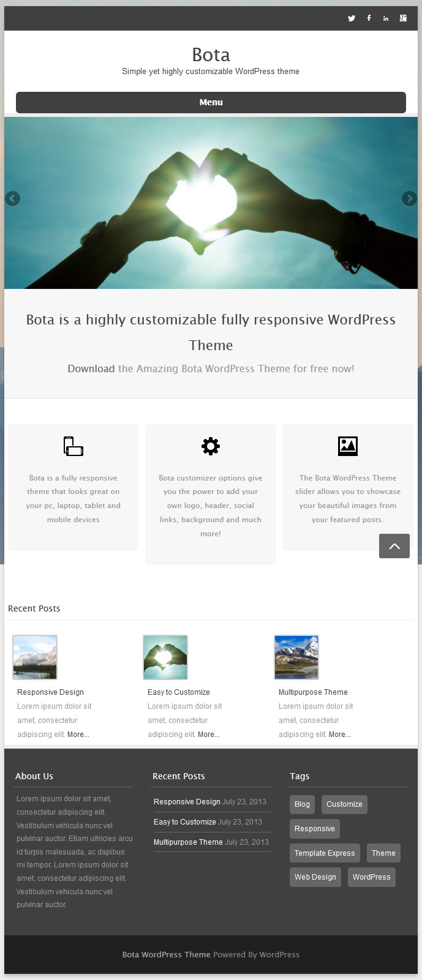
Task: Open the Google Plus social icon
Action: click(403, 18)
